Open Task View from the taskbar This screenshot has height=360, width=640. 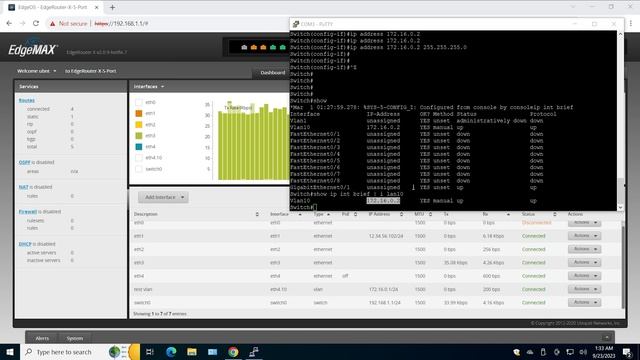tap(150, 352)
